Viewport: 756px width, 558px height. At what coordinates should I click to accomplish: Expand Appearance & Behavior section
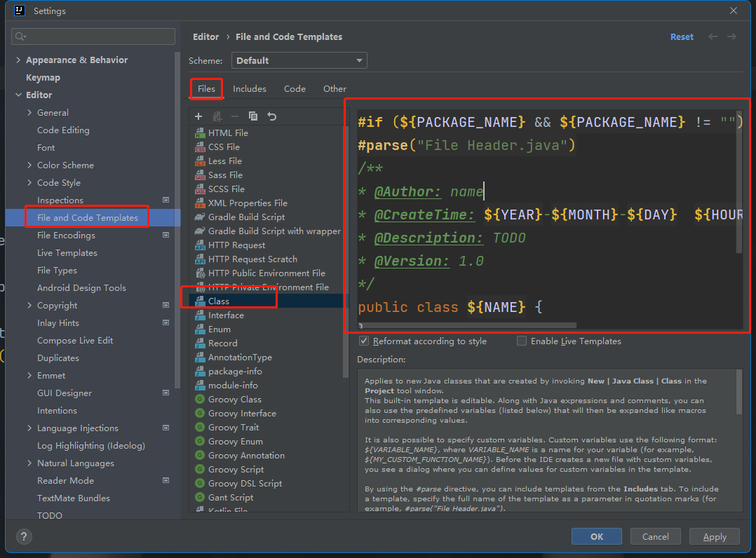(18, 60)
